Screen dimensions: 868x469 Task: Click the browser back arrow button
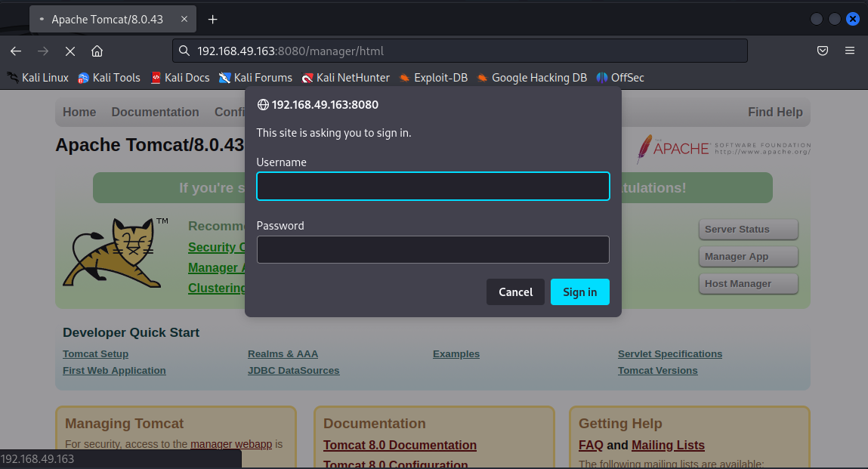pos(16,51)
